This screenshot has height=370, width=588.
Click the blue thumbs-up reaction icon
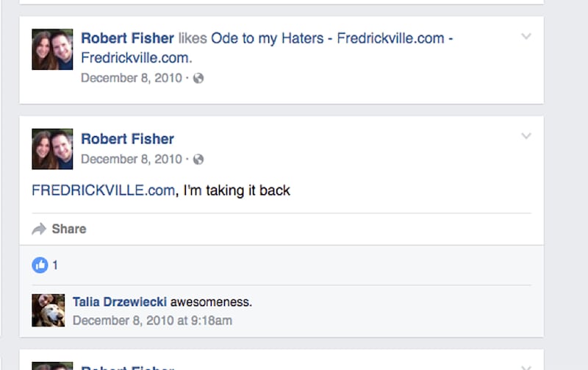point(40,266)
